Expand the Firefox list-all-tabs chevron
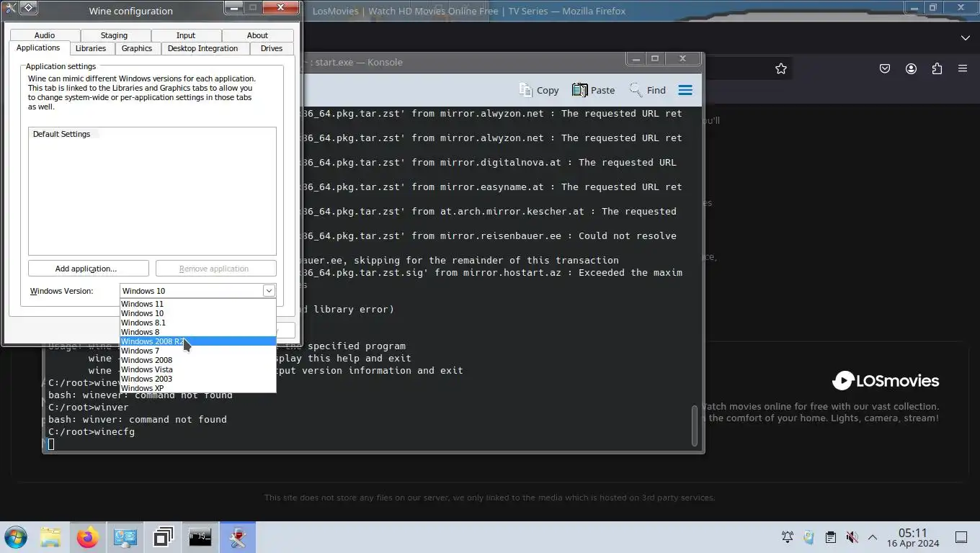Image resolution: width=980 pixels, height=553 pixels. coord(966,37)
